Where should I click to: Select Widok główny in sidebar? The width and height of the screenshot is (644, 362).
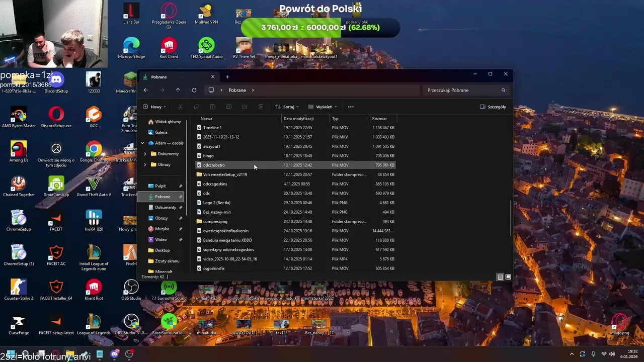[164, 122]
